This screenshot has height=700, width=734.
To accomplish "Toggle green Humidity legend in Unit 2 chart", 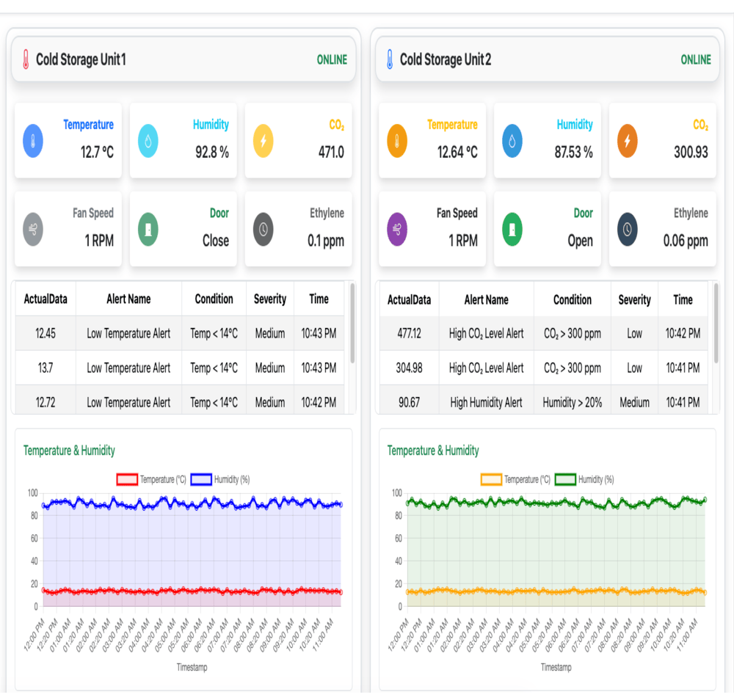I will coord(565,479).
